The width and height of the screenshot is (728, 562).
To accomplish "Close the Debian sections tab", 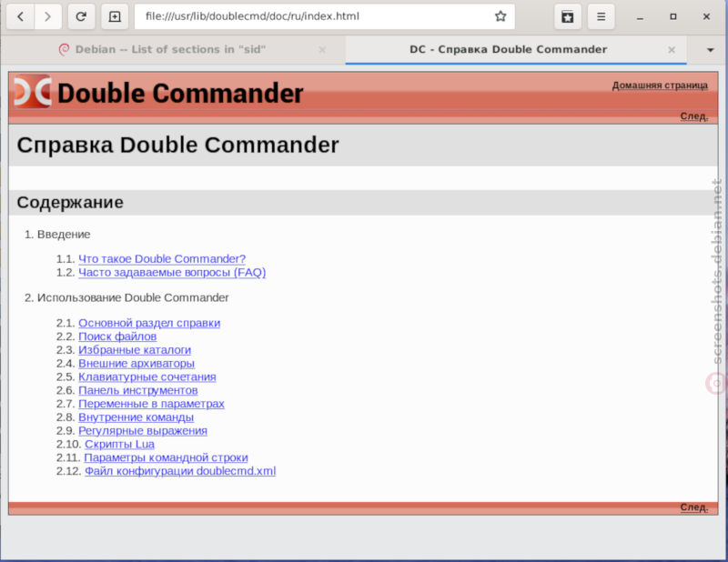I will point(322,50).
